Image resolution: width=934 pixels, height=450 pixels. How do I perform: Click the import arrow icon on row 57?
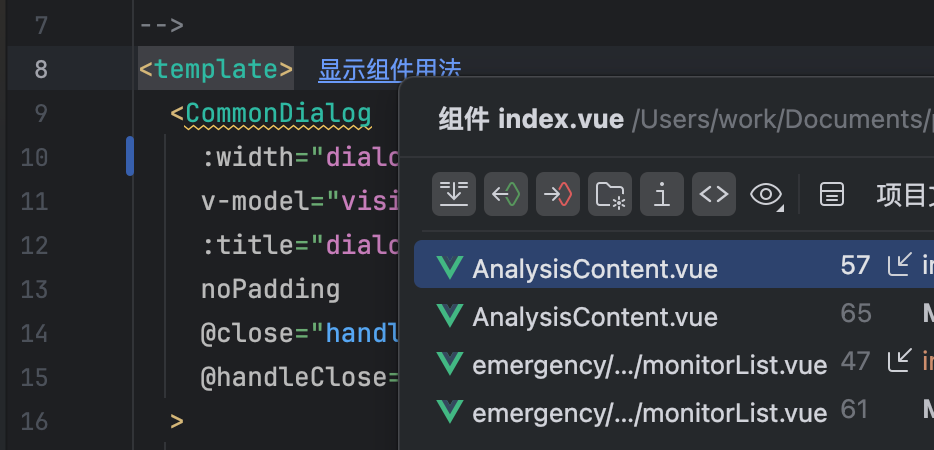tap(899, 265)
